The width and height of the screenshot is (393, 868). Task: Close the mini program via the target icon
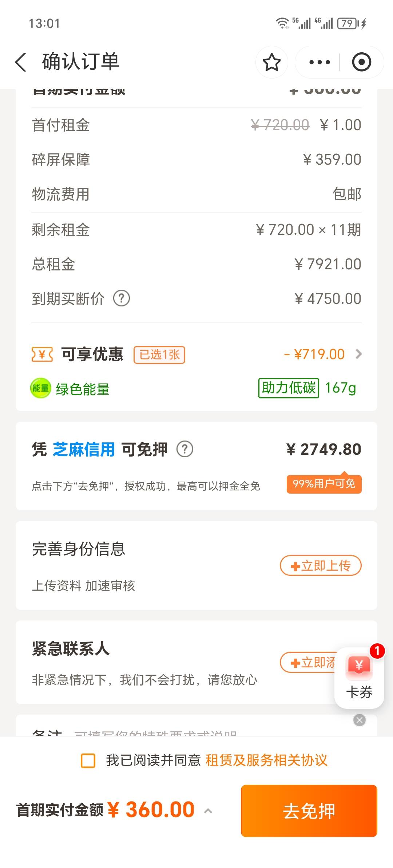pyautogui.click(x=361, y=62)
